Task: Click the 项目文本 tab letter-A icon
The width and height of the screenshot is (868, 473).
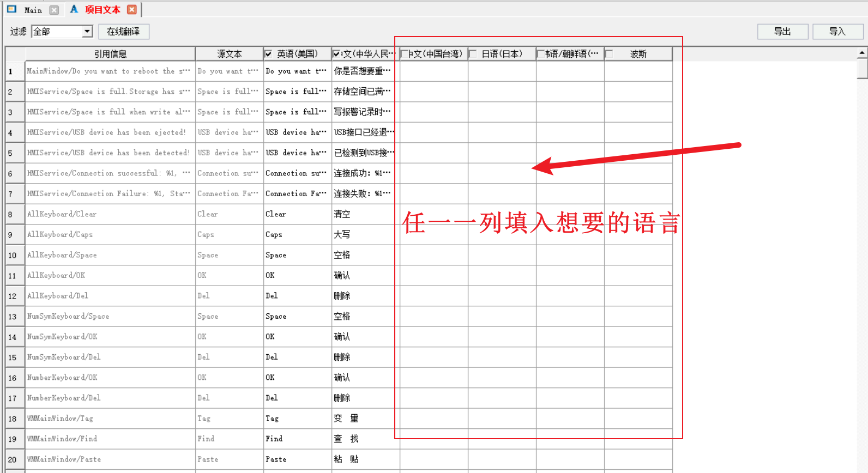Action: [x=74, y=9]
